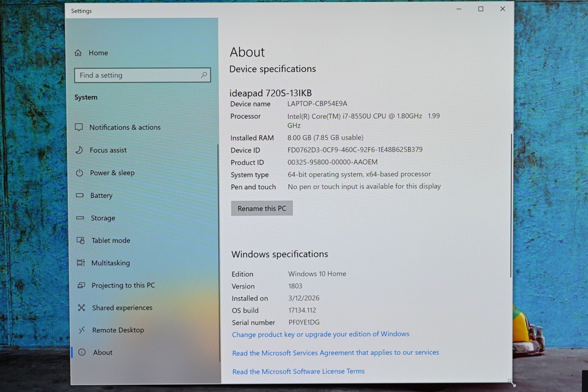This screenshot has height=392, width=588.
Task: Click OS build value 17134.112
Action: pyautogui.click(x=302, y=310)
